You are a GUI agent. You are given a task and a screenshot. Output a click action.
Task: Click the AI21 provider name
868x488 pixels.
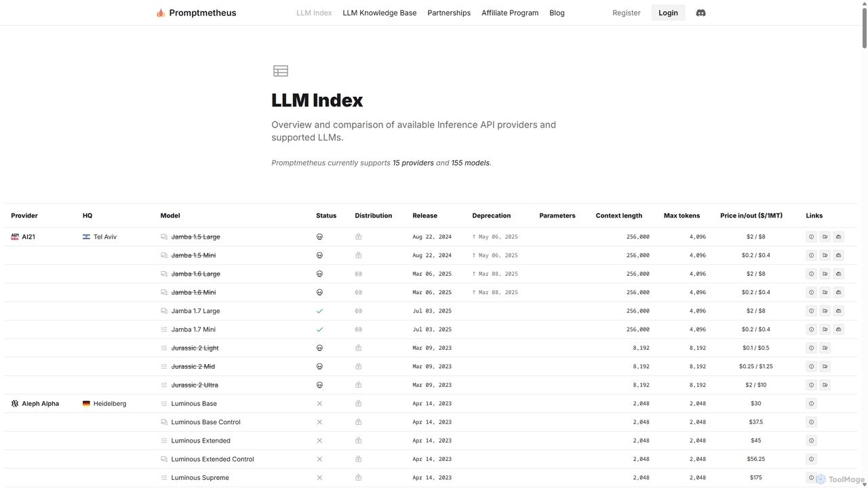(28, 237)
